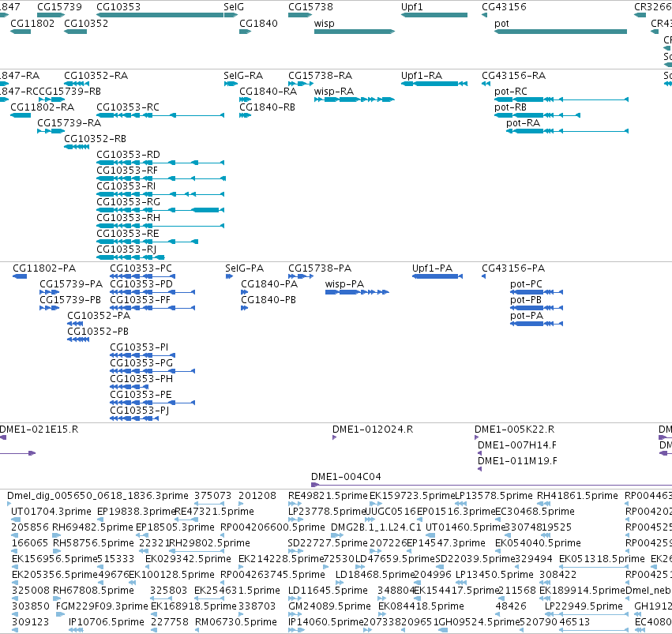Select the pot-PC protein label

coord(526,284)
